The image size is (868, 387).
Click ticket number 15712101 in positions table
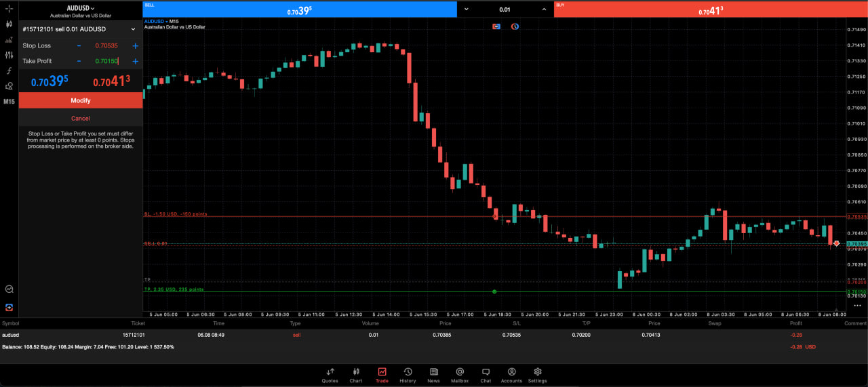point(134,335)
